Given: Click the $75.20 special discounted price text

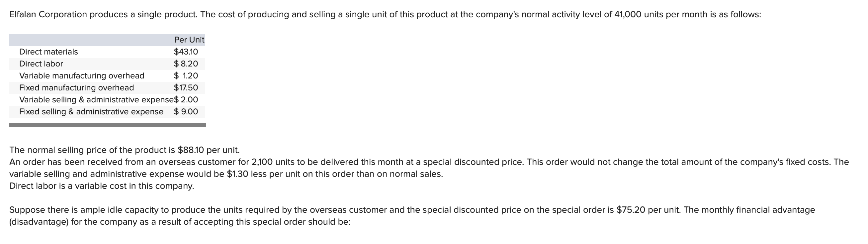Looking at the screenshot, I should pyautogui.click(x=631, y=210).
